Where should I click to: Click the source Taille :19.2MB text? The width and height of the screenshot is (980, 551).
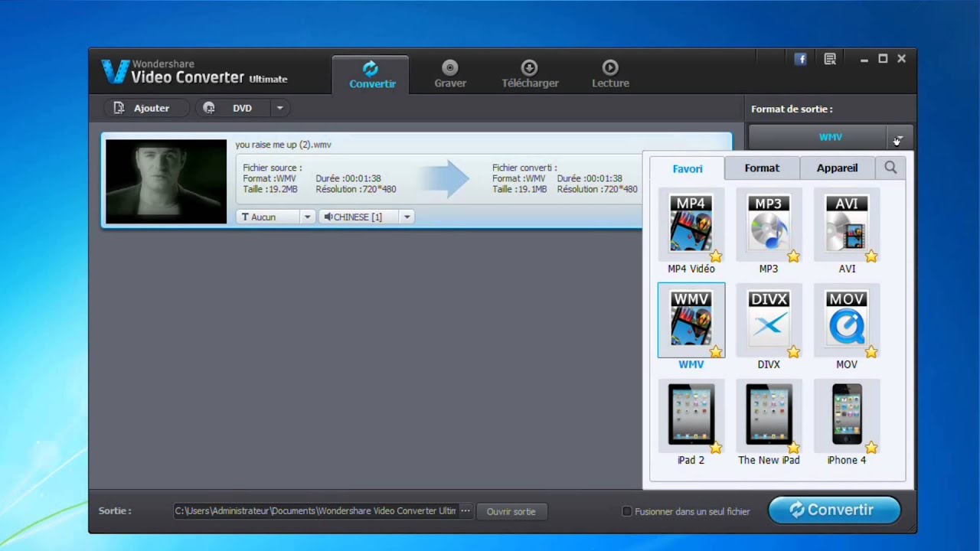coord(270,189)
